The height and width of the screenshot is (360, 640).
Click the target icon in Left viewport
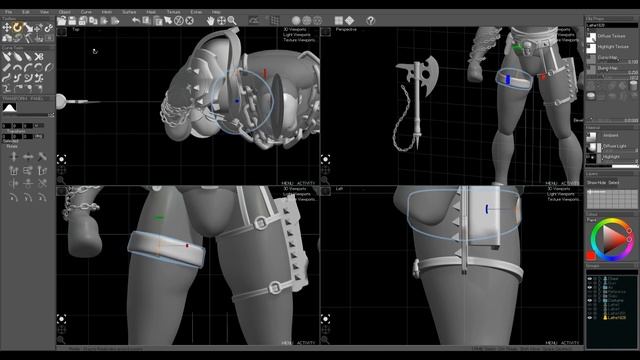pos(325,318)
